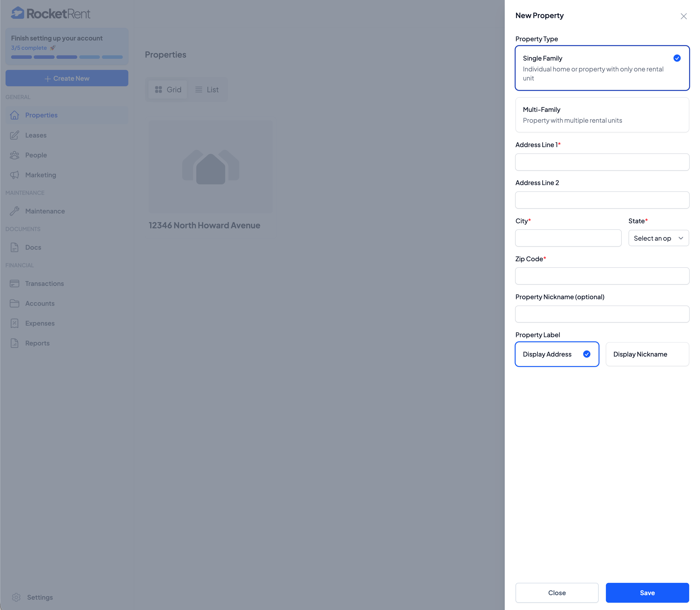Click the account setup progress bar
Viewport: 700px width, 610px height.
(67, 57)
